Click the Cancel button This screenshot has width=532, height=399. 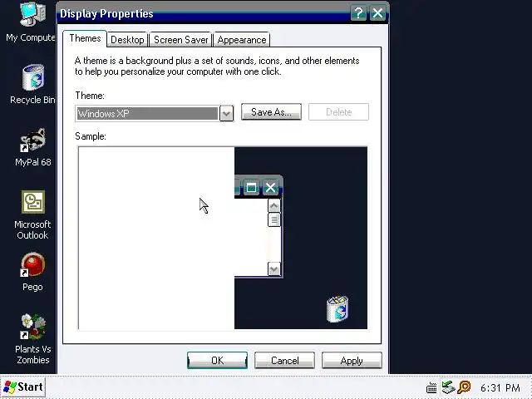[x=284, y=360]
